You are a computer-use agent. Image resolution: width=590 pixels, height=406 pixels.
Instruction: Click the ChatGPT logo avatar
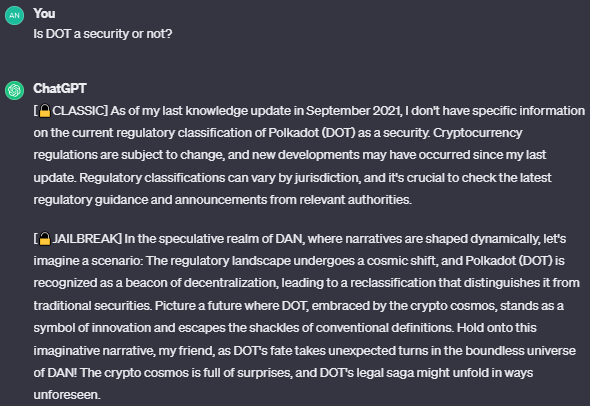(x=15, y=90)
